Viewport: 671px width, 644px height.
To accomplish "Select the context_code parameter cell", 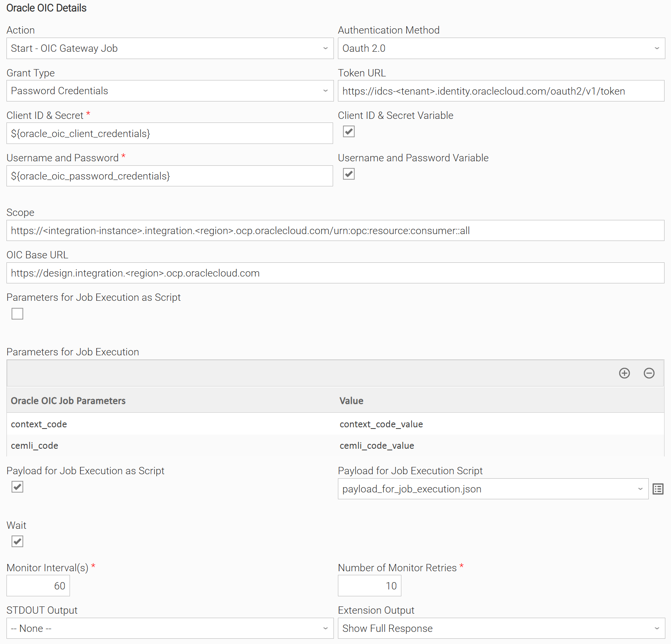I will [x=171, y=424].
